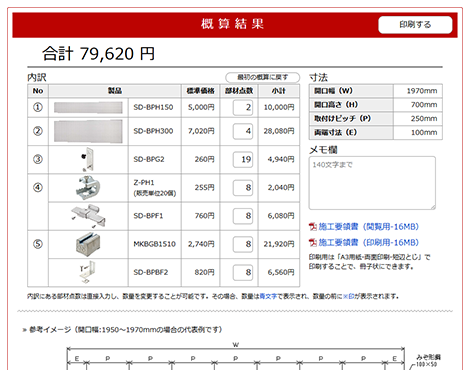
Task: Focus the quantity field showing 19
Action: click(243, 159)
